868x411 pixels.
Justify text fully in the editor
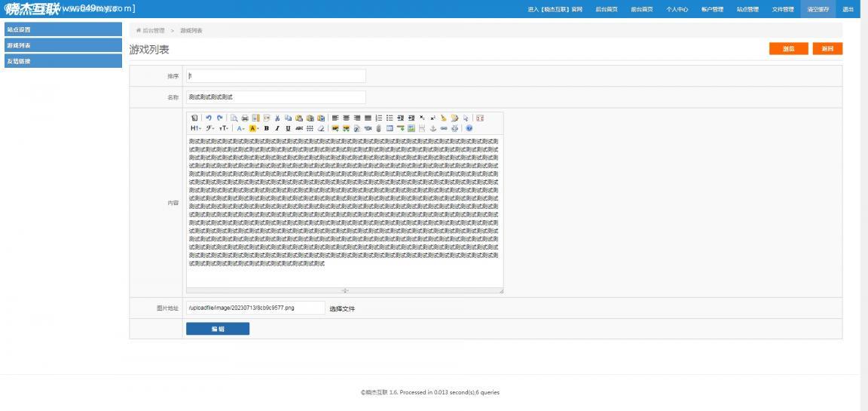368,118
